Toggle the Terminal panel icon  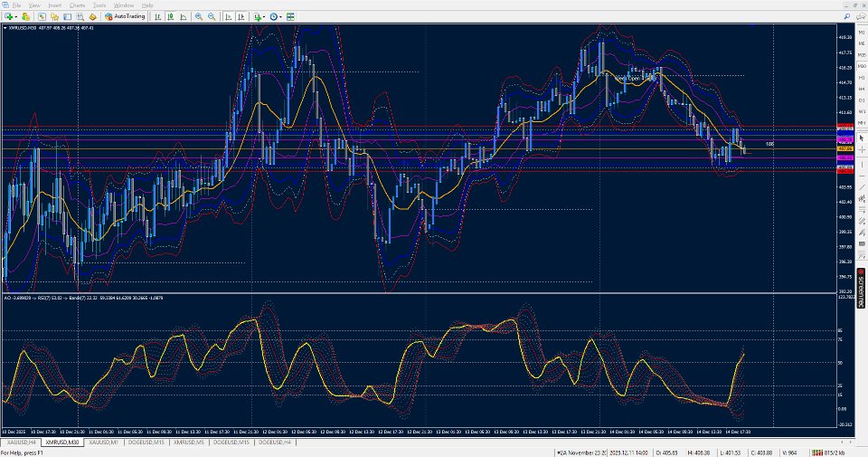[67, 16]
